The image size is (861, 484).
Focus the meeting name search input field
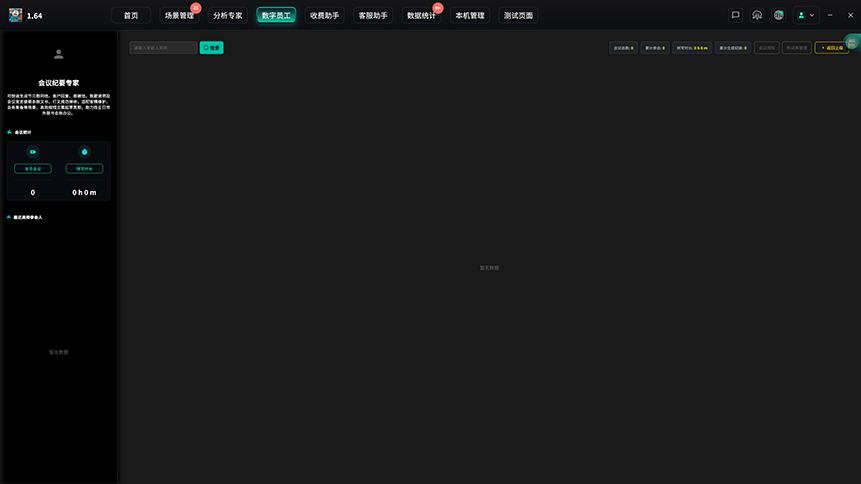click(163, 48)
